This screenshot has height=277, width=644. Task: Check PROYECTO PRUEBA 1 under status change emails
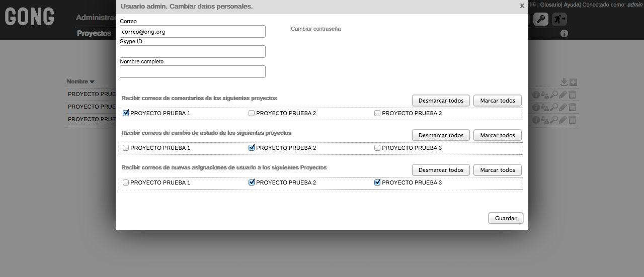pyautogui.click(x=126, y=148)
